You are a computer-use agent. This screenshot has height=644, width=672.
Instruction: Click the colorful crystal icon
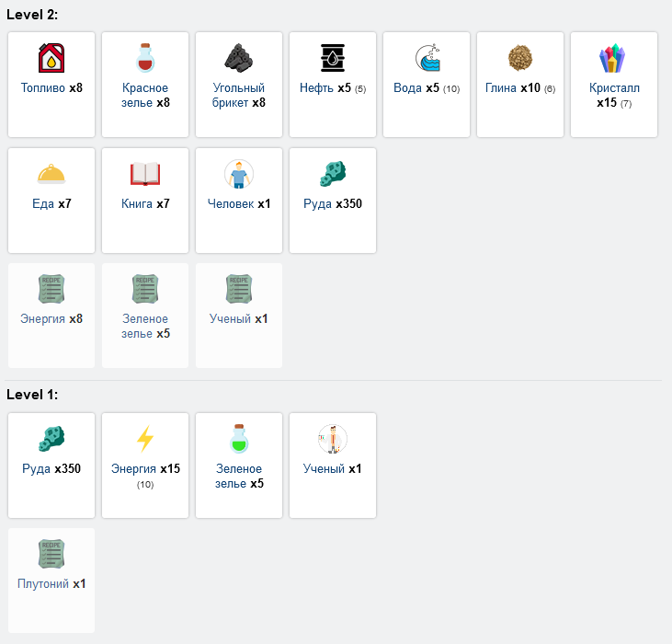point(612,58)
